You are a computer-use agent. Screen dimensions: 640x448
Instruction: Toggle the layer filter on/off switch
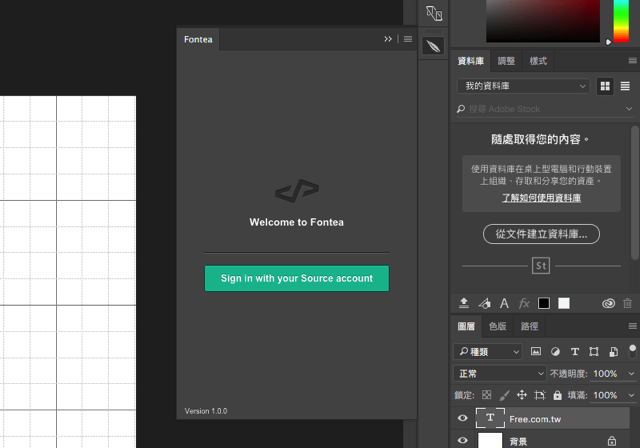coord(632,351)
